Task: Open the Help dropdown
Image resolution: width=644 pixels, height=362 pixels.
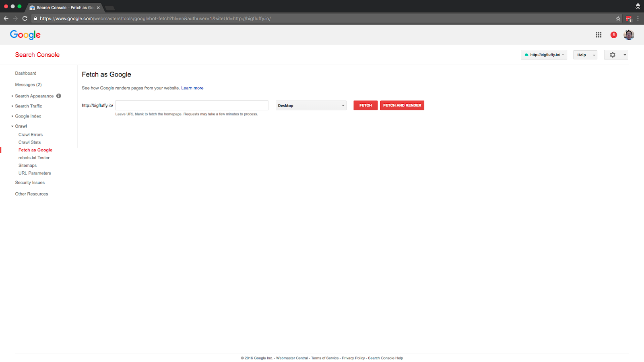Action: (585, 55)
